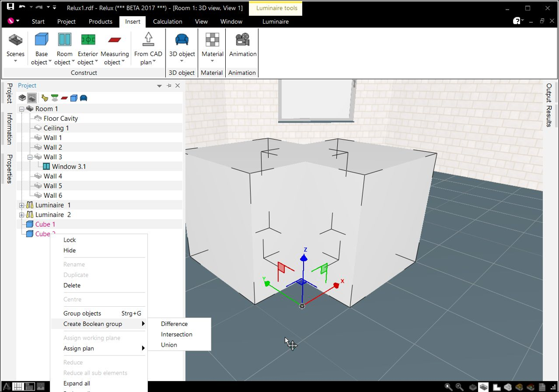Click the Base object cube icon
Viewport: 559px width, 392px height.
click(x=41, y=39)
